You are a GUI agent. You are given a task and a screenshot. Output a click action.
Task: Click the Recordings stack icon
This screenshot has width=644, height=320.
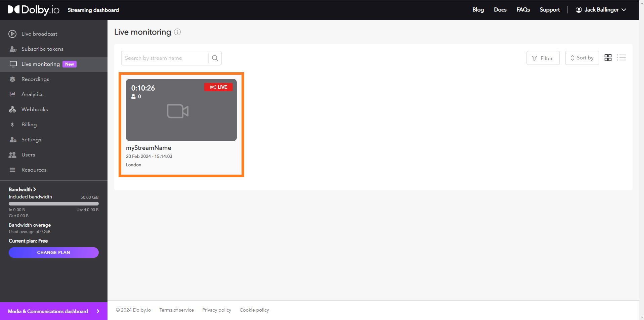[12, 79]
